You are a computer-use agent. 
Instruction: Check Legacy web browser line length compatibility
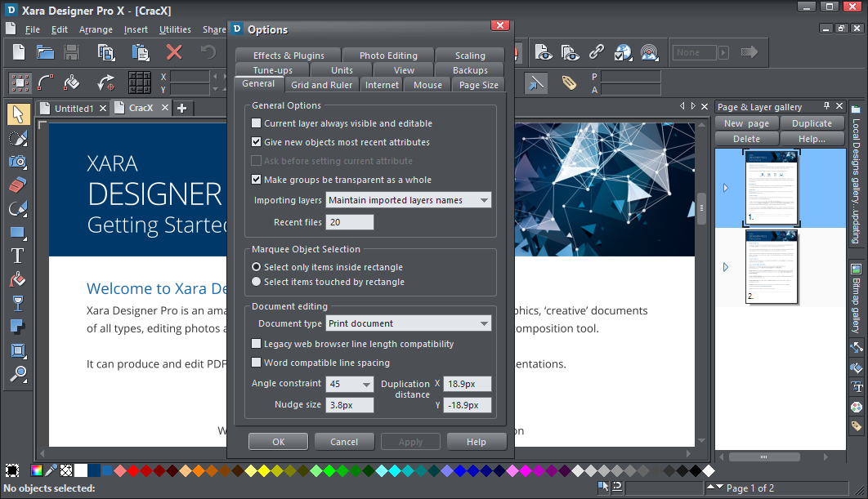(257, 344)
